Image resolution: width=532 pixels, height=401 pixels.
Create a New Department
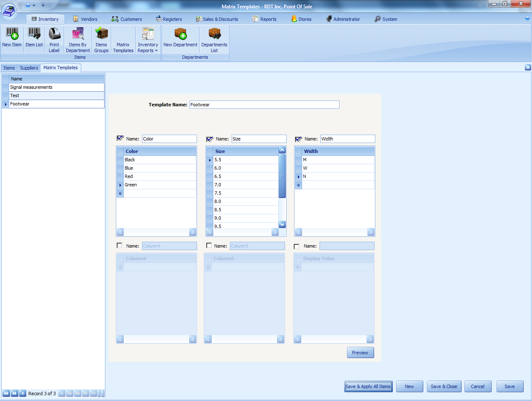pyautogui.click(x=180, y=39)
